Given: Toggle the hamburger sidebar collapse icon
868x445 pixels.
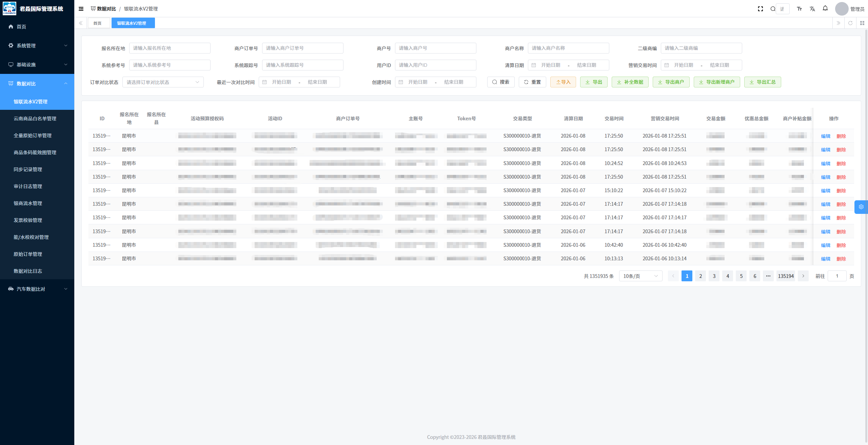Looking at the screenshot, I should [x=81, y=9].
